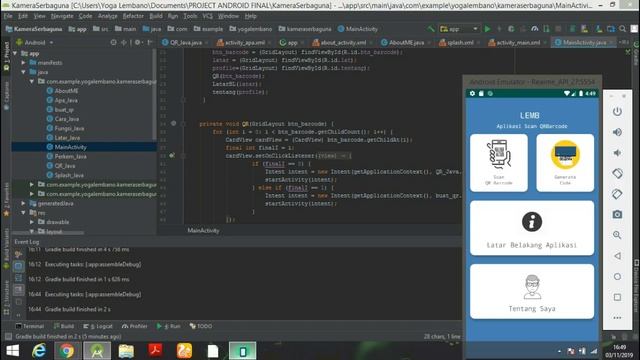
Task: Expand the manifests folder
Action: (x=24, y=63)
